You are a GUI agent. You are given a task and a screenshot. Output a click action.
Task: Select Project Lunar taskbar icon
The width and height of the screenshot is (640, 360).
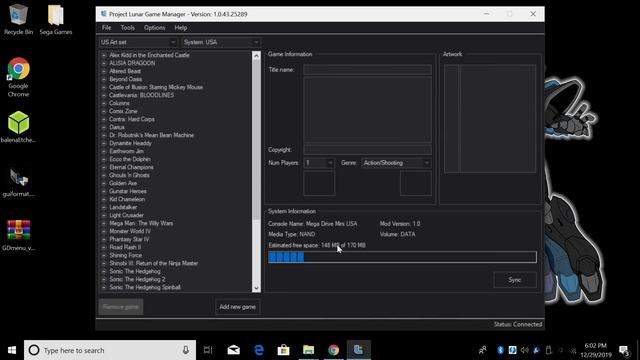coord(358,350)
